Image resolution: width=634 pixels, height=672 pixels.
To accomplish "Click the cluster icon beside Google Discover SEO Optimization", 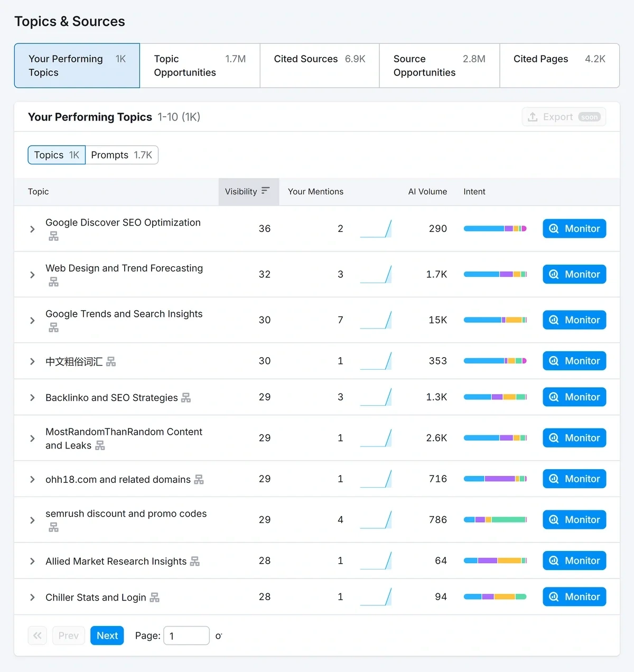I will (53, 236).
